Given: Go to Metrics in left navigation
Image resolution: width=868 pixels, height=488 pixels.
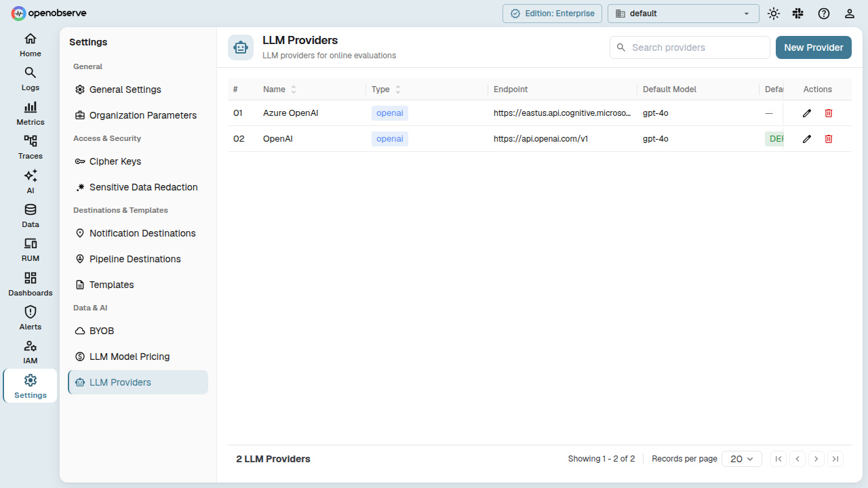Looking at the screenshot, I should point(30,113).
